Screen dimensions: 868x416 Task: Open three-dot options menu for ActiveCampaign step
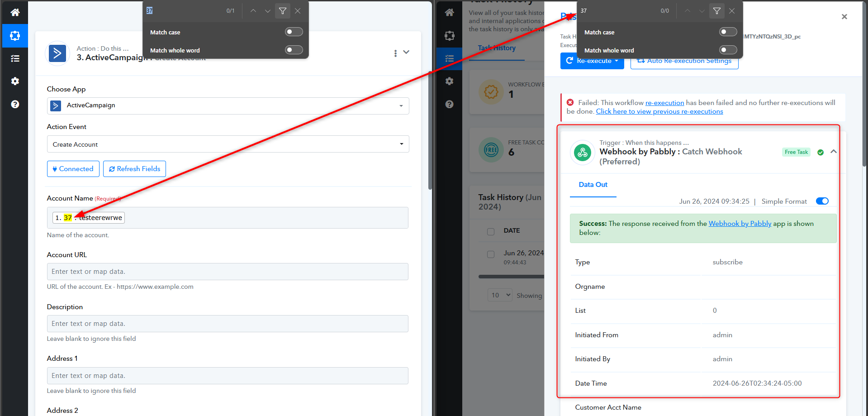pyautogui.click(x=395, y=53)
